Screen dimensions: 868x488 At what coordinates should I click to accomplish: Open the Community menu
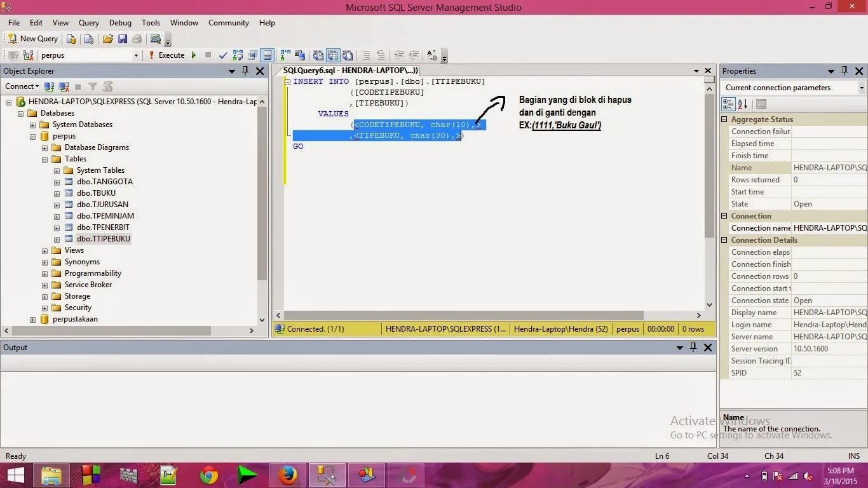[229, 22]
